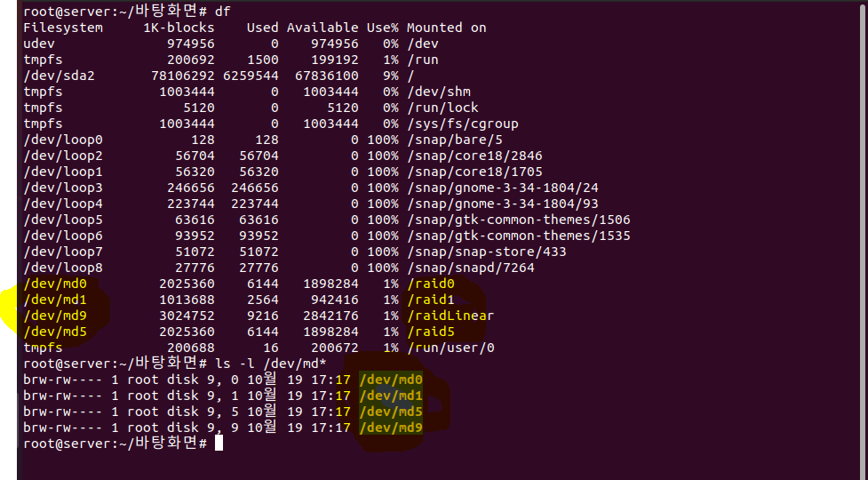Click the '/snap/core18/2846' mount path

click(475, 156)
